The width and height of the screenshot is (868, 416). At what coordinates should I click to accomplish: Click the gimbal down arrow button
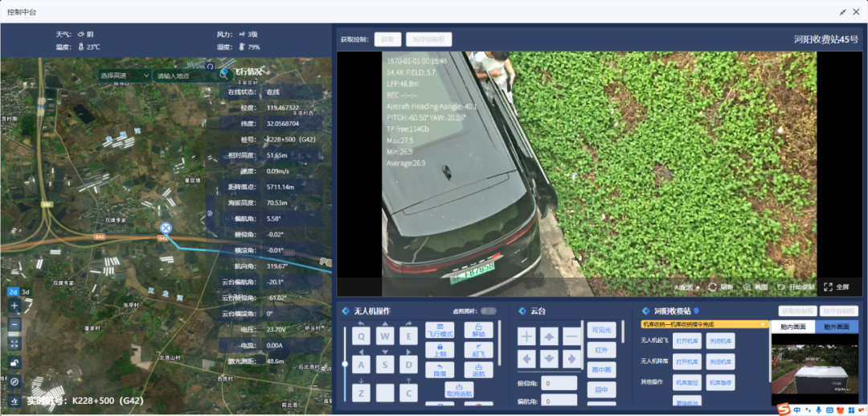pos(549,359)
